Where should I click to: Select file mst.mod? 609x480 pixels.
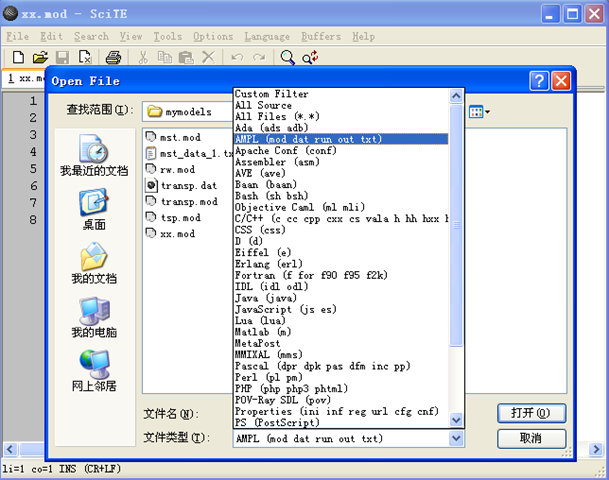tap(173, 137)
